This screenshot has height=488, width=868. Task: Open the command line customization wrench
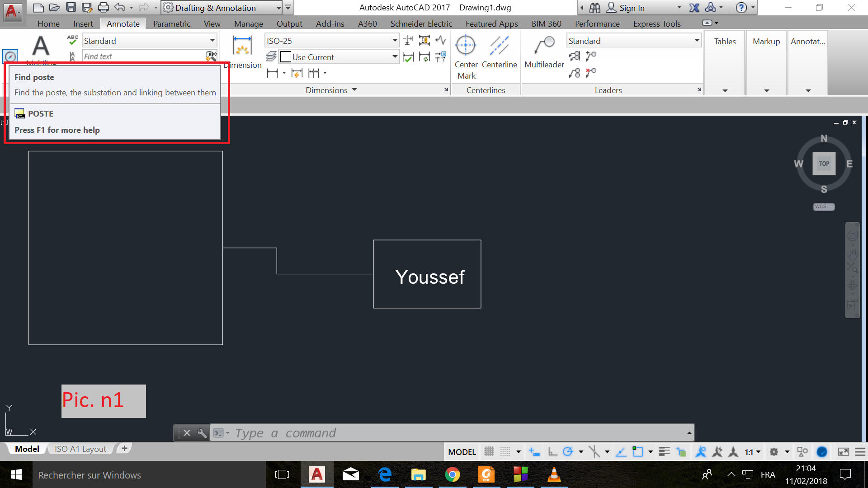pyautogui.click(x=202, y=433)
